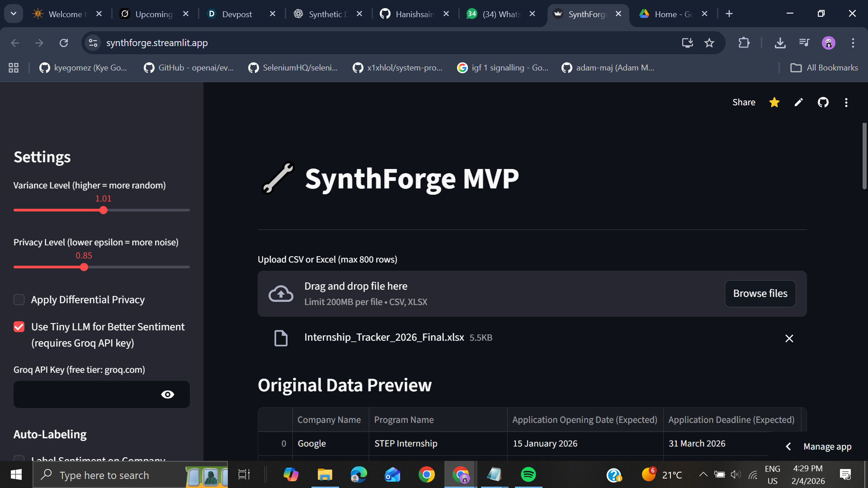Click the GitHub repository icon in app header
Viewport: 868px width, 488px height.
(x=823, y=103)
